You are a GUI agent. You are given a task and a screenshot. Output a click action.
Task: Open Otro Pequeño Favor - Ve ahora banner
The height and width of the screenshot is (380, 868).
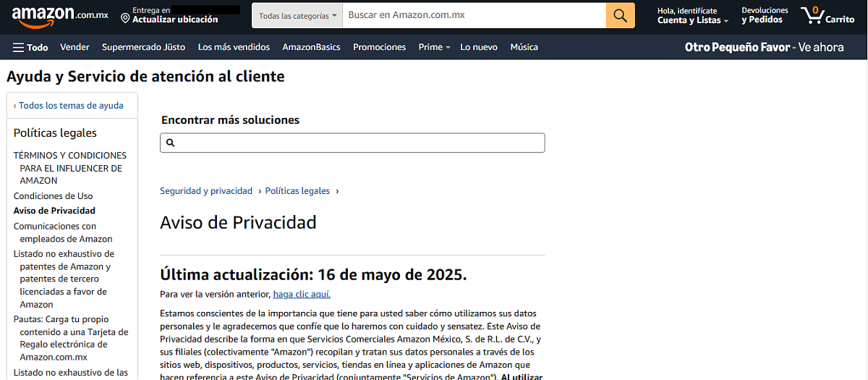765,47
